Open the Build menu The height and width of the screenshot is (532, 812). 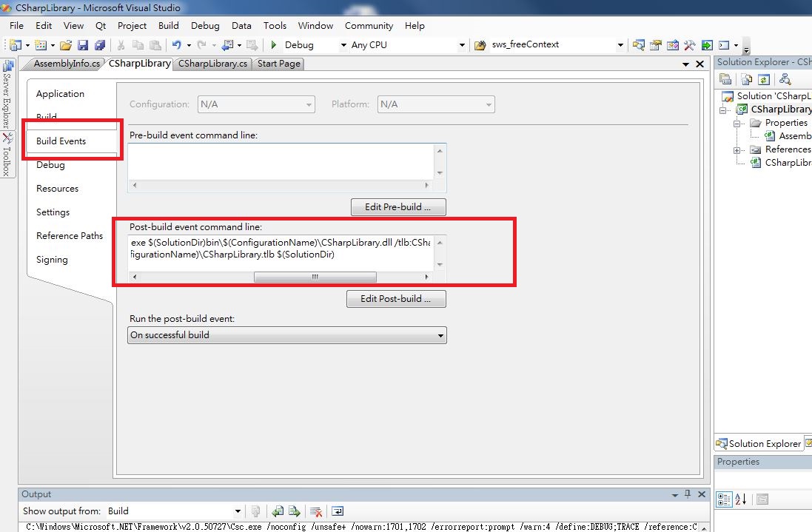(x=168, y=25)
